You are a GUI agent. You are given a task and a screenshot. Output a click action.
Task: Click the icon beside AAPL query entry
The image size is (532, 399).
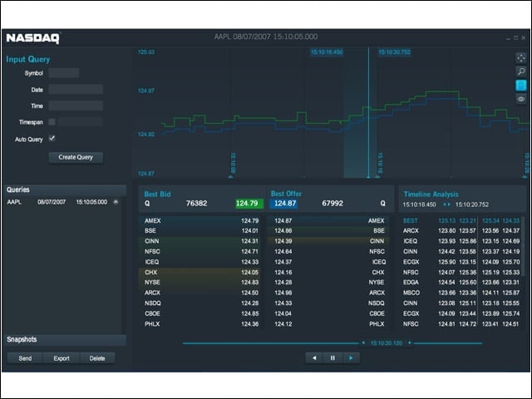pyautogui.click(x=116, y=202)
